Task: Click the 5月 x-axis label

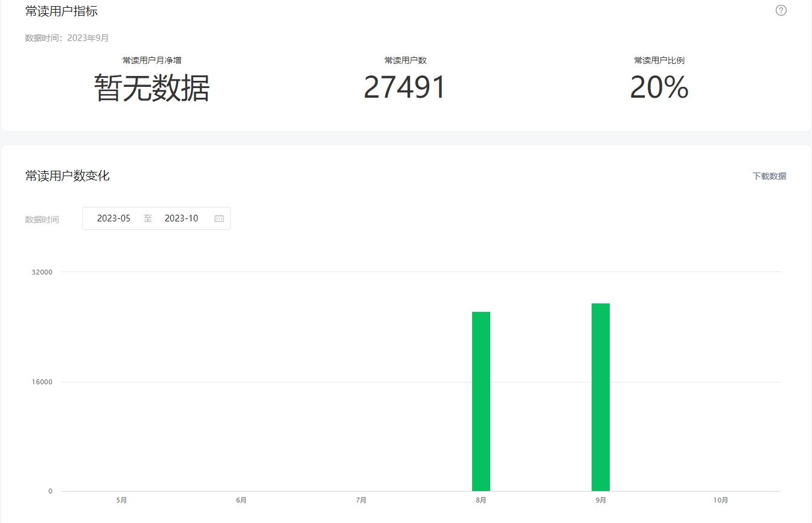Action: [121, 500]
